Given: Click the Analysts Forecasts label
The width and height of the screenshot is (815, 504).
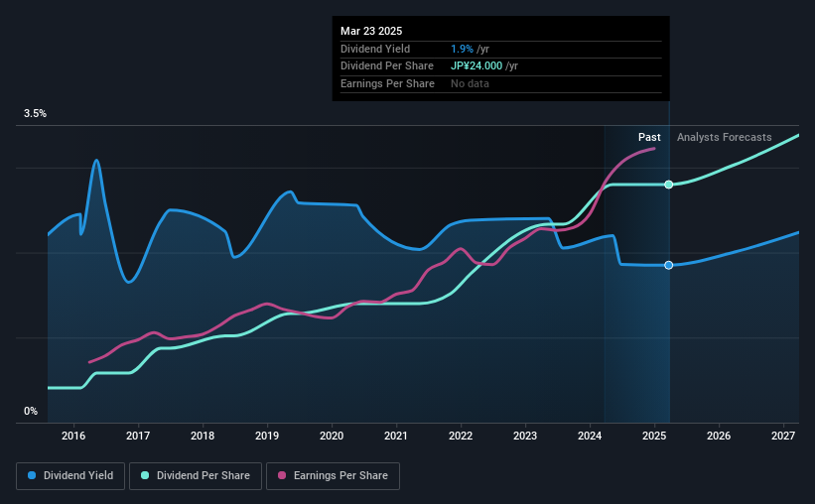Looking at the screenshot, I should click(724, 137).
